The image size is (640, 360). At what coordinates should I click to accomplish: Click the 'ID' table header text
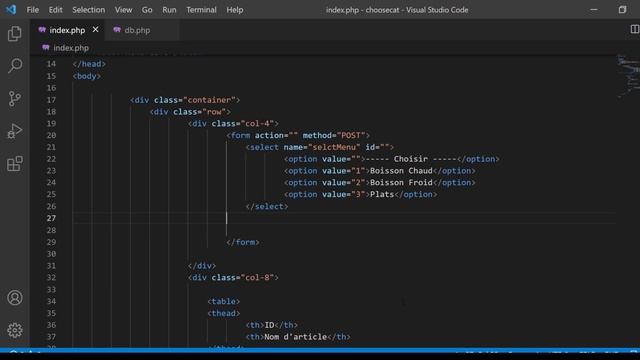pyautogui.click(x=269, y=325)
